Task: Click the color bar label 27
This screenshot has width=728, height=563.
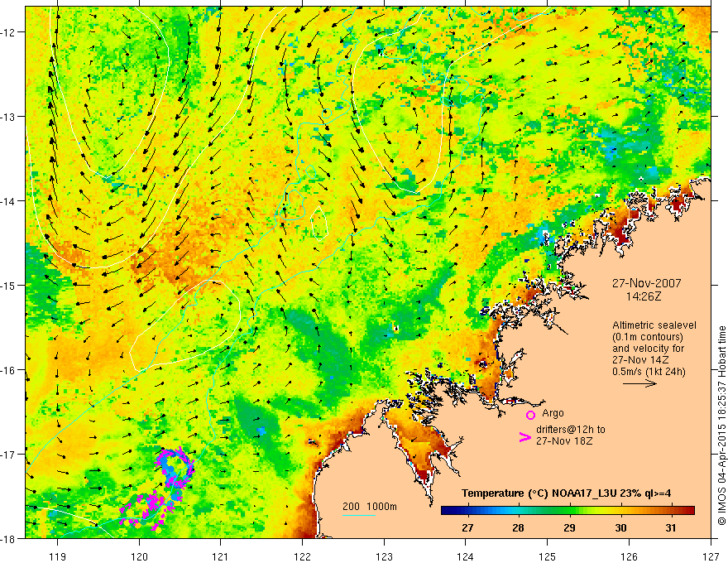Action: [467, 527]
